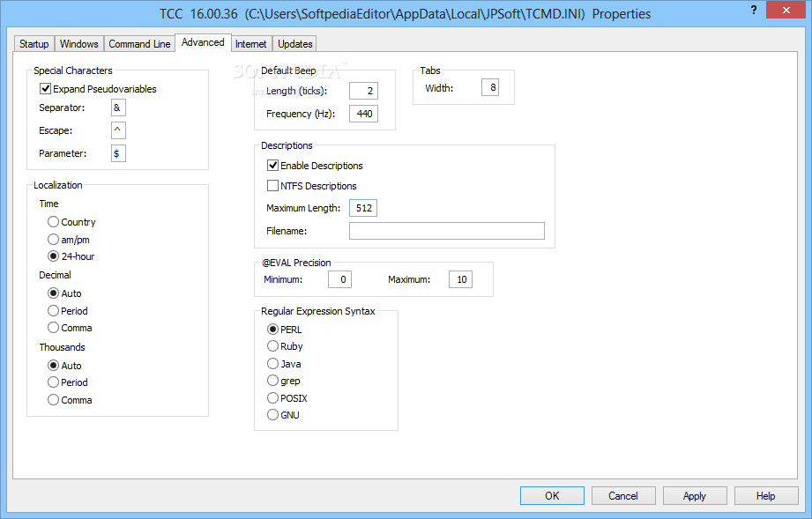This screenshot has height=519, width=812.
Task: Open the Windows tab
Action: pyautogui.click(x=78, y=44)
